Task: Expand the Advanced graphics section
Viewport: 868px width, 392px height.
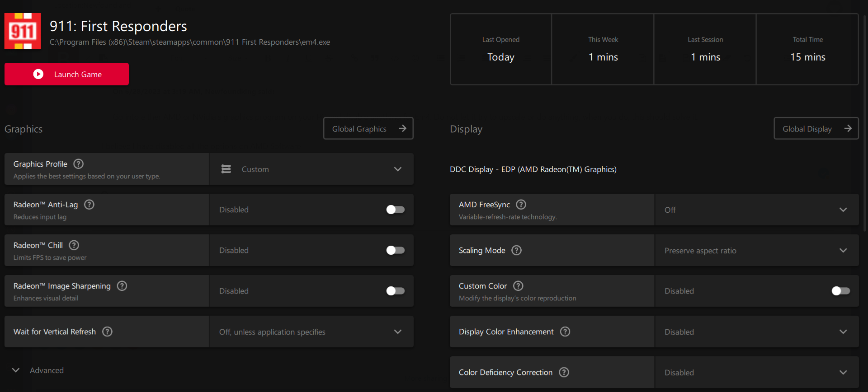Action: 38,370
